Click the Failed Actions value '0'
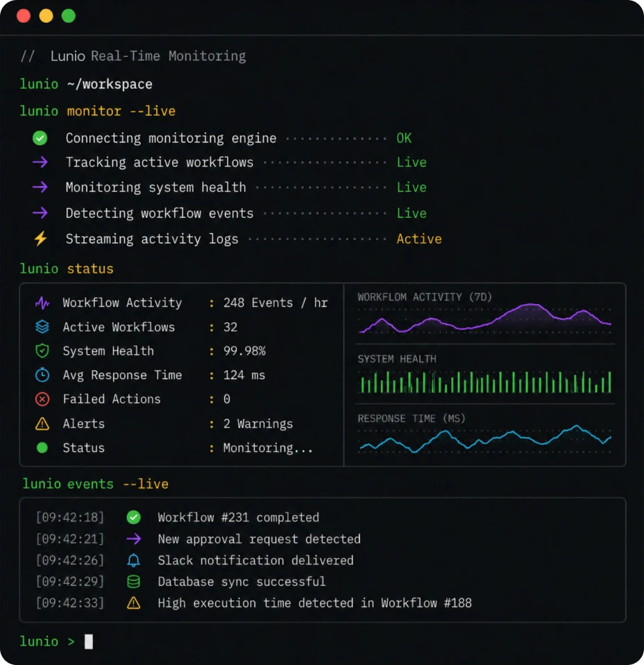 227,399
